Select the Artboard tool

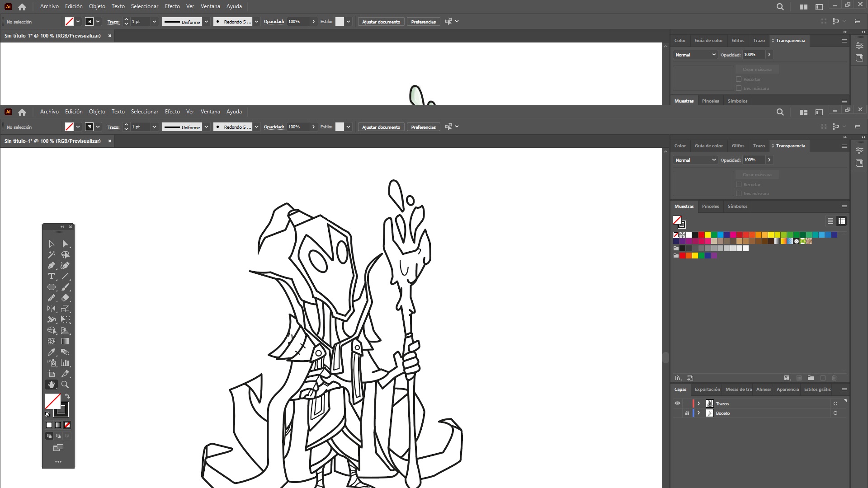click(52, 374)
